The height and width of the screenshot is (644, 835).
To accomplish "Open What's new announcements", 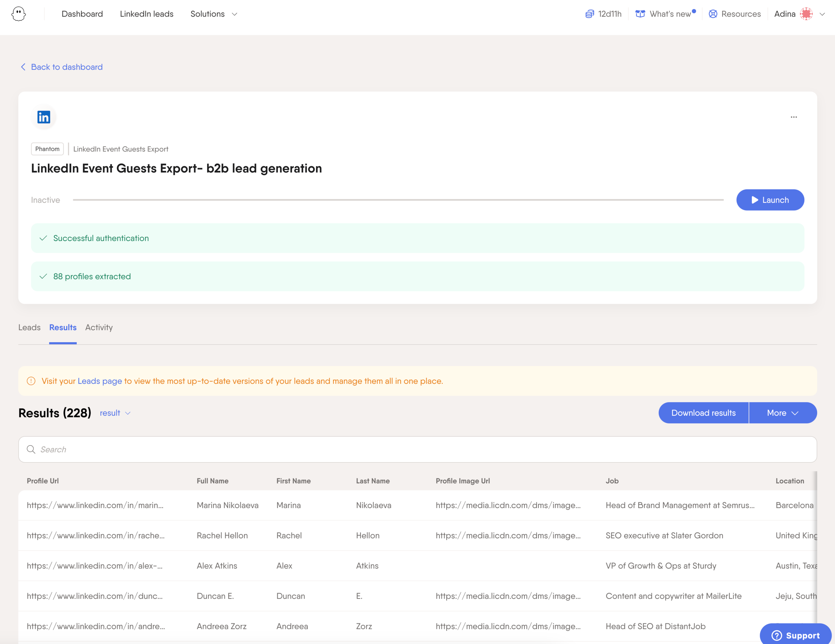I will coord(666,14).
